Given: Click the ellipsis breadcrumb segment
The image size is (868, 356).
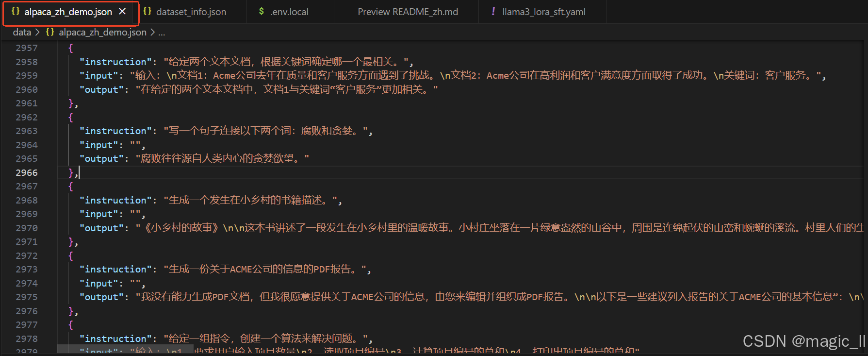Looking at the screenshot, I should [x=162, y=33].
